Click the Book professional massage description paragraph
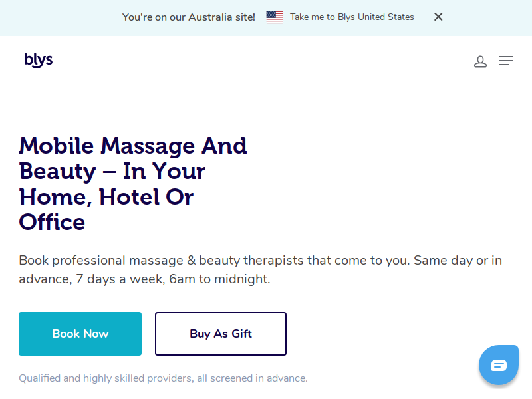This screenshot has height=399, width=532. (260, 270)
